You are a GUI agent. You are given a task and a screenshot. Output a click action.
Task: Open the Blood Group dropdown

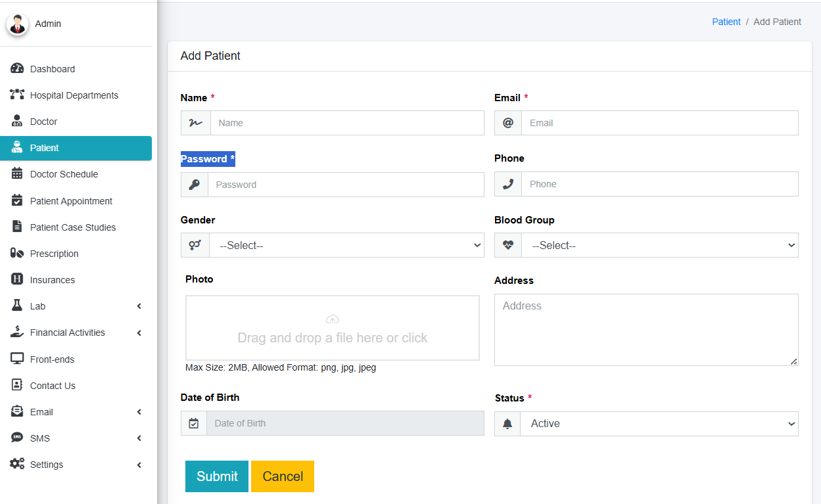pos(659,245)
